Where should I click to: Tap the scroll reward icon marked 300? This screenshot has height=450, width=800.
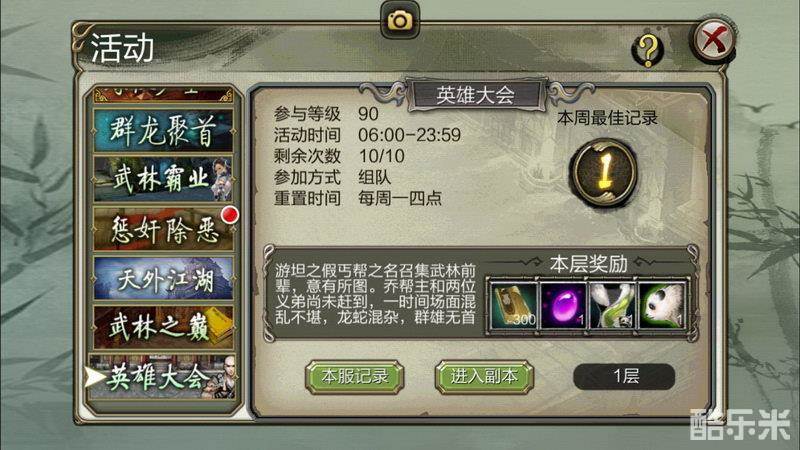coord(514,306)
